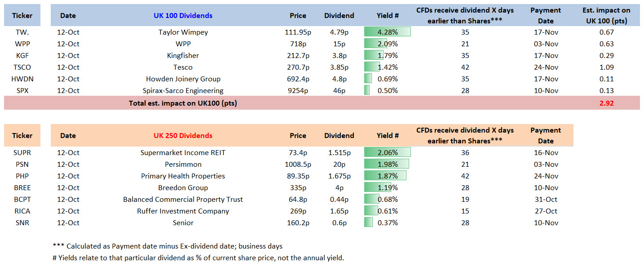
Task: Select the 1.09 impact value for Tesco
Action: pyautogui.click(x=606, y=67)
